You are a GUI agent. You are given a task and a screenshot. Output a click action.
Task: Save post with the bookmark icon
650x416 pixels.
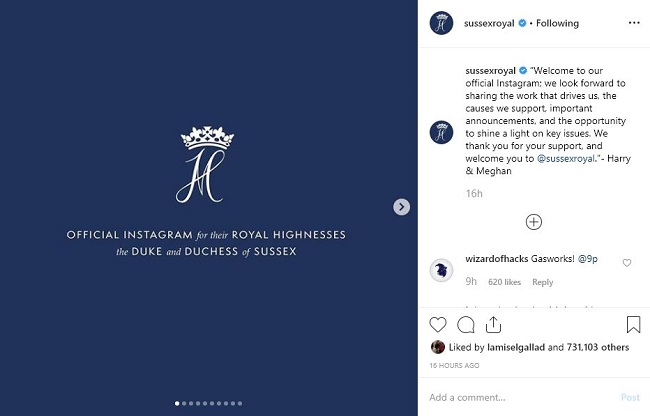pyautogui.click(x=633, y=324)
